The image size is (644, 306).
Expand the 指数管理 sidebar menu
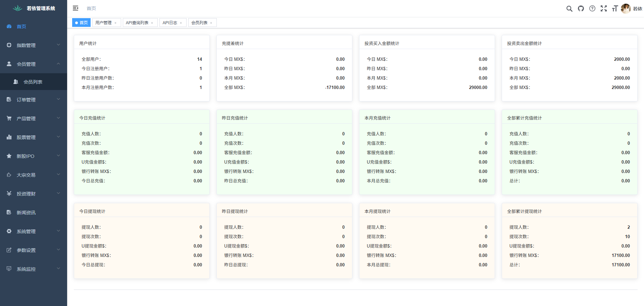pyautogui.click(x=34, y=45)
